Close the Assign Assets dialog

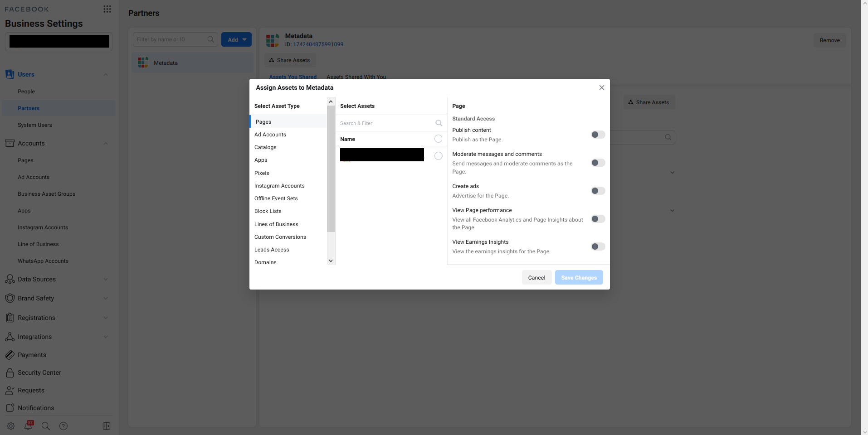[x=601, y=87]
